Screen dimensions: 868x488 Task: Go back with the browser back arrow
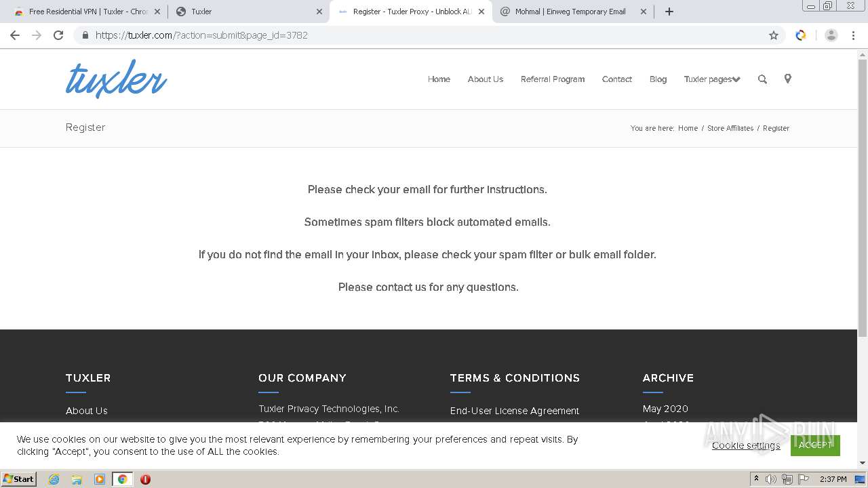(15, 35)
